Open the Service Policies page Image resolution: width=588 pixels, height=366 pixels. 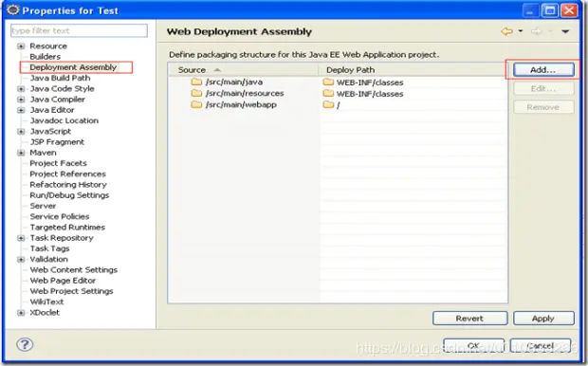point(60,217)
